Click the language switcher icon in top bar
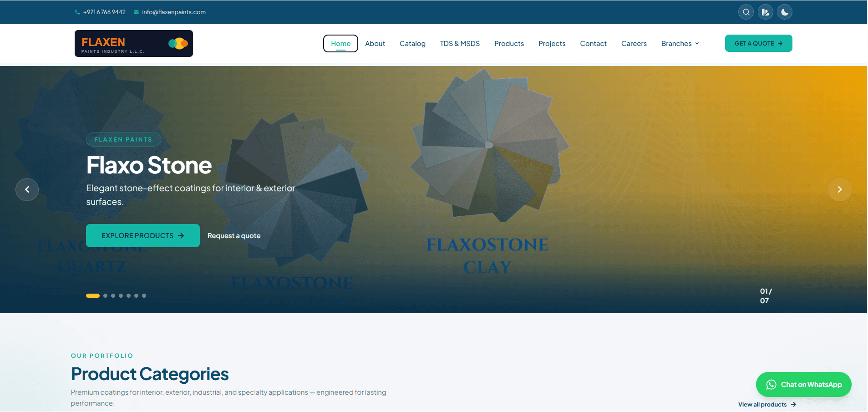The image size is (868, 412). click(x=766, y=12)
